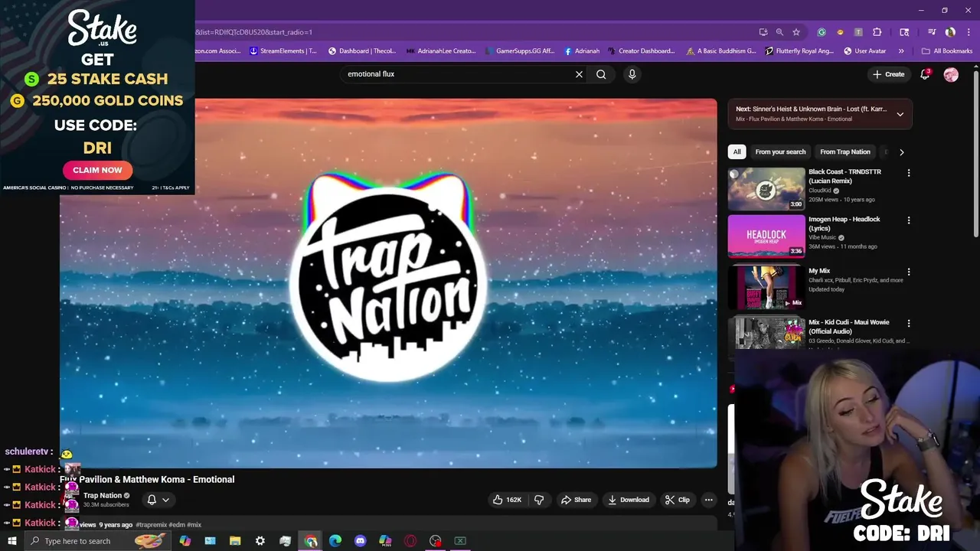Screen dimensions: 980x551
Task: Open Copilot from the taskbar
Action: click(x=185, y=541)
